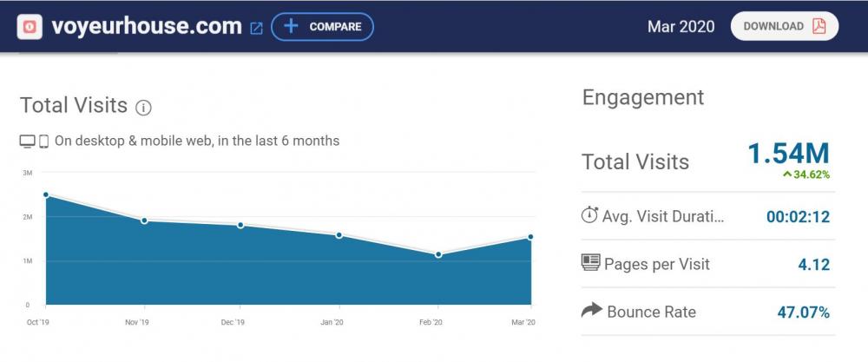Screen dimensions: 868x362
Task: Click the voyeurhouse.com domain title
Action: (146, 26)
